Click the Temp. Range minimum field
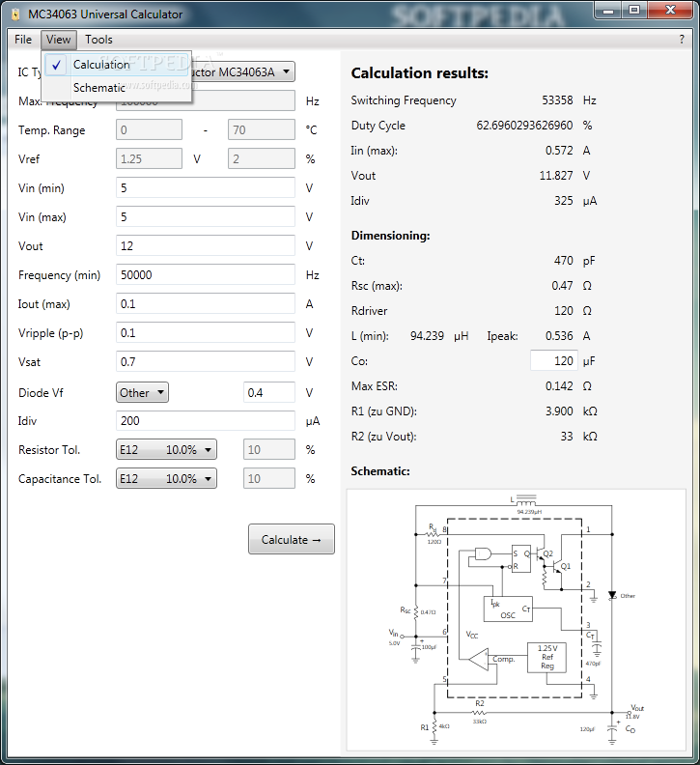This screenshot has width=700, height=765. (x=150, y=129)
